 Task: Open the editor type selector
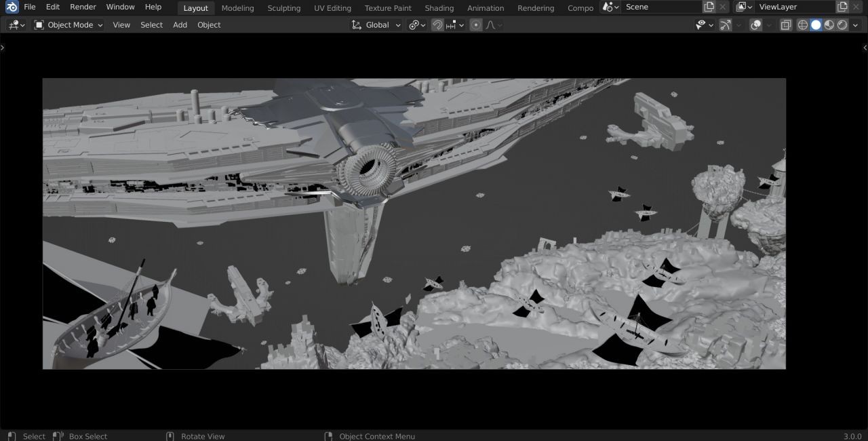[x=17, y=25]
